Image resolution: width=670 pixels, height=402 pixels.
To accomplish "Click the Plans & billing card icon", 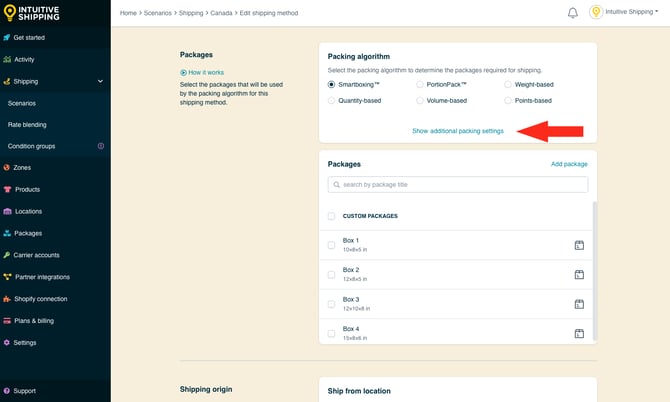I will (7, 321).
